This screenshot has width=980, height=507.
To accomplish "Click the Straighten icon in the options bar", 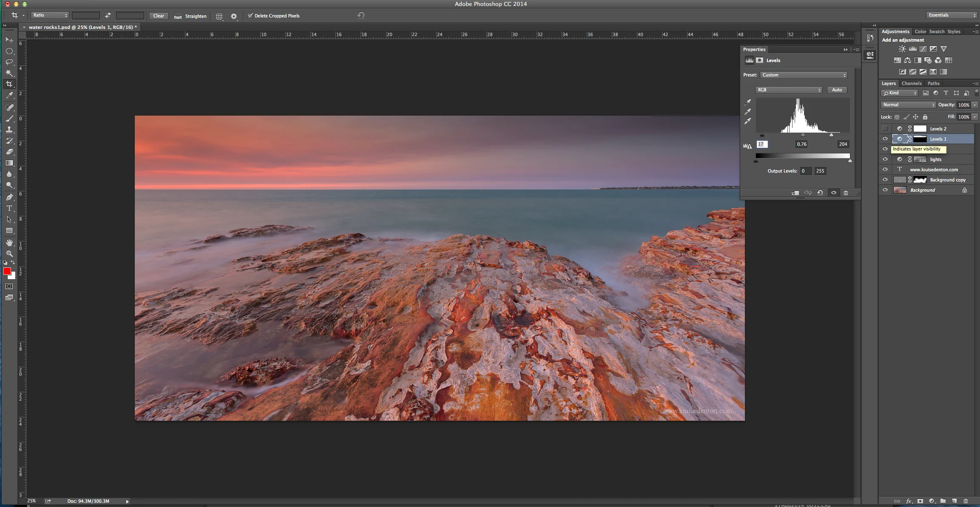I will [178, 16].
